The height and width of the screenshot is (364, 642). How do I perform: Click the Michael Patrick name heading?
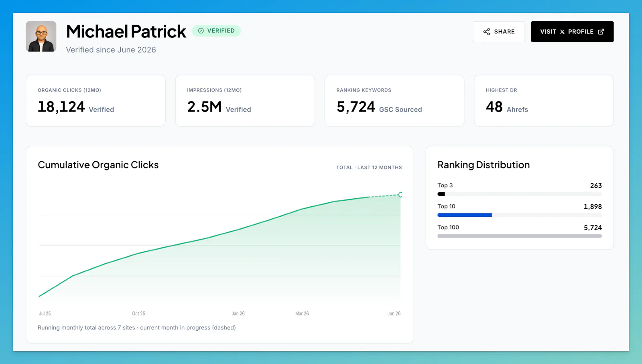(126, 31)
